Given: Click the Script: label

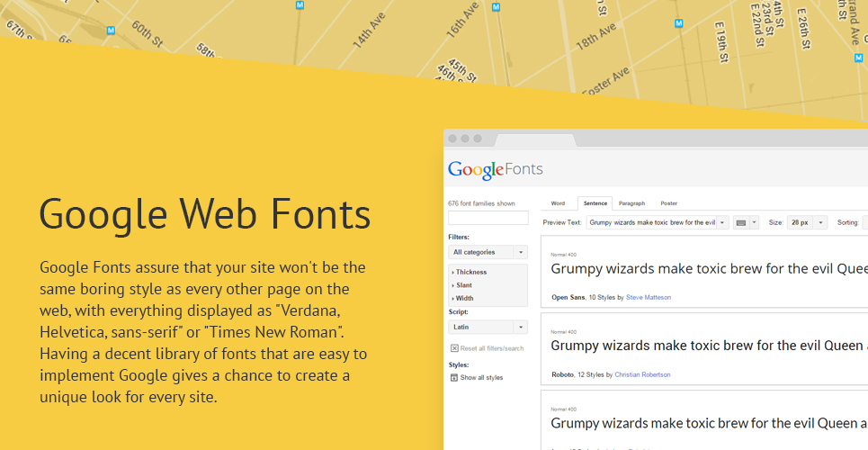Looking at the screenshot, I should coord(459,312).
